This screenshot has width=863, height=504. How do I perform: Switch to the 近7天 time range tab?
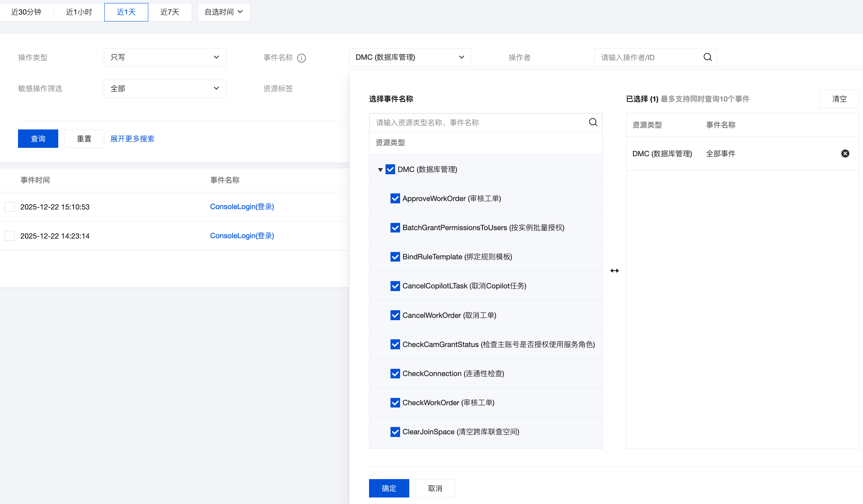170,12
